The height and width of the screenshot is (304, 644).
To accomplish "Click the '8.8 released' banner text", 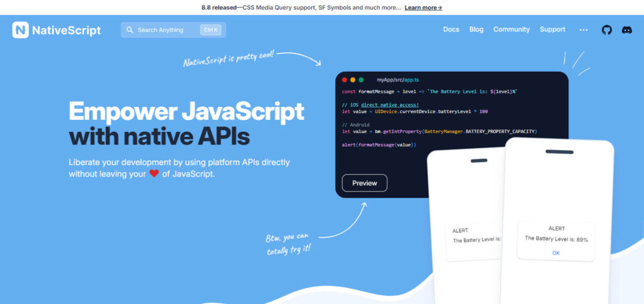I will [x=219, y=8].
